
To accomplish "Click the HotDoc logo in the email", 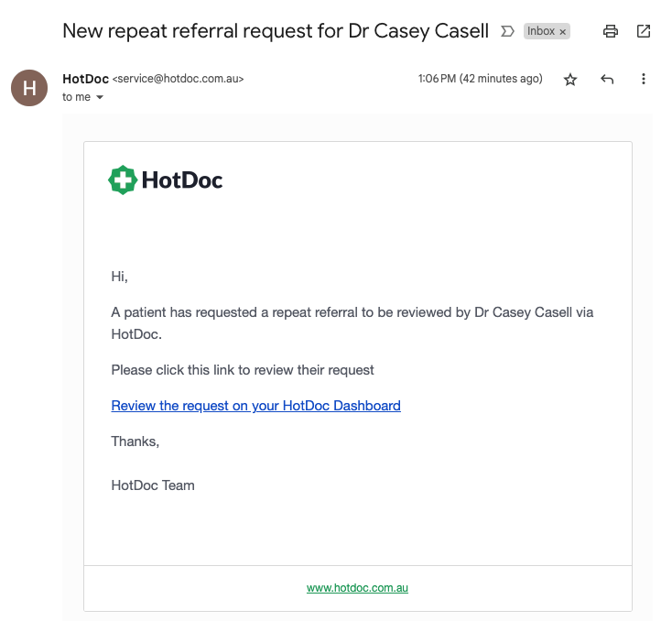I will coord(166,180).
